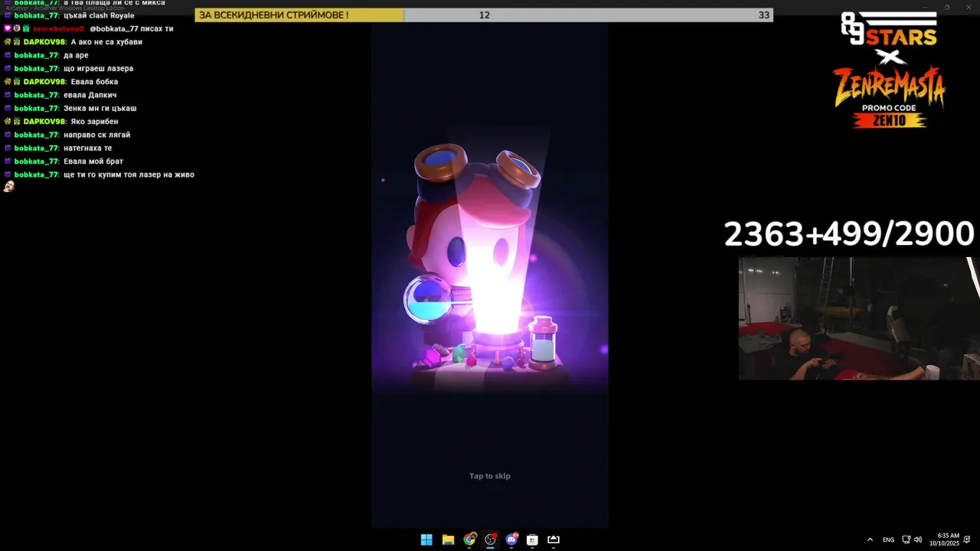Click chat message 'Зенка мн ги цъкаш'

pos(100,109)
